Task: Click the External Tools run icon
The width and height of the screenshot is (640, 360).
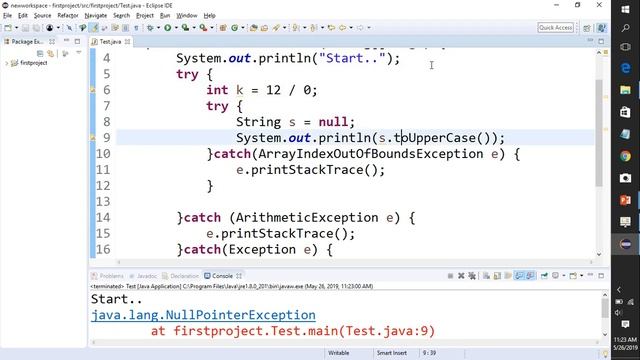Action: (203, 28)
